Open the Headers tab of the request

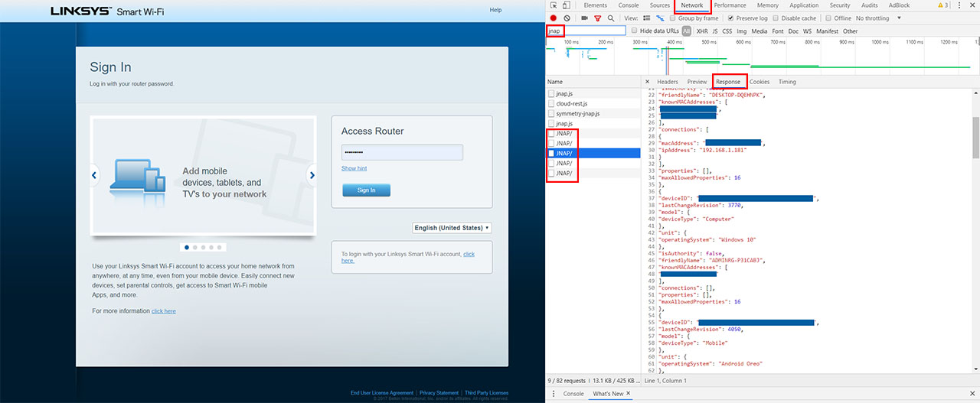point(668,82)
